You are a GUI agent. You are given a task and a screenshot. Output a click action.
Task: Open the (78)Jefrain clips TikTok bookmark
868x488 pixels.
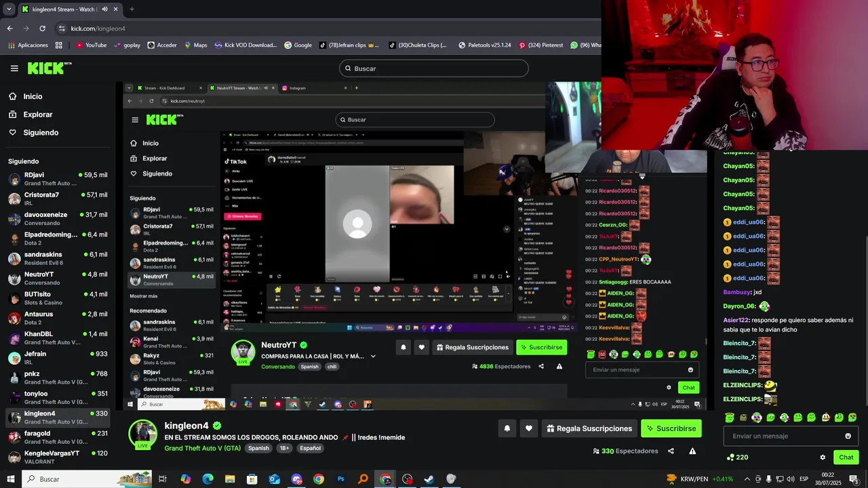tap(349, 45)
